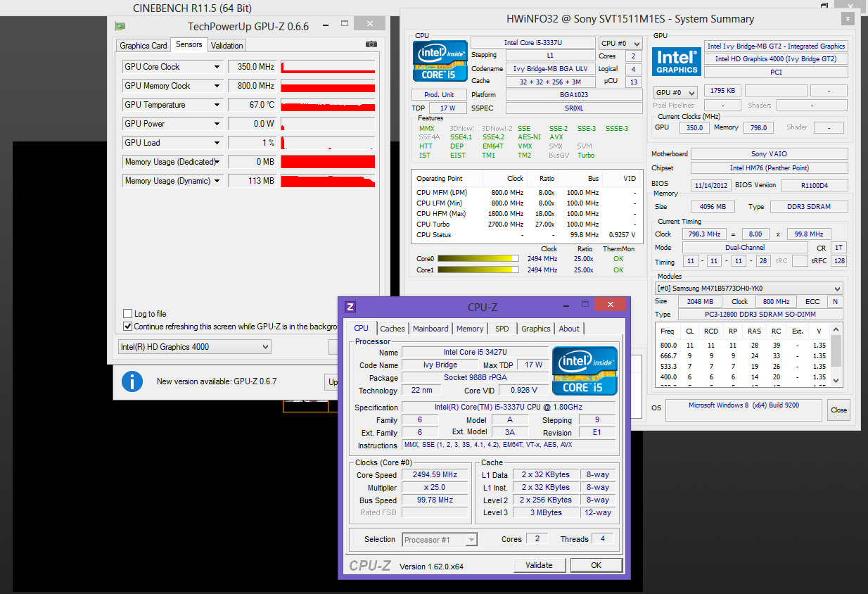Close the GPU-Z window
Screen dimensions: 868x594
click(x=369, y=23)
